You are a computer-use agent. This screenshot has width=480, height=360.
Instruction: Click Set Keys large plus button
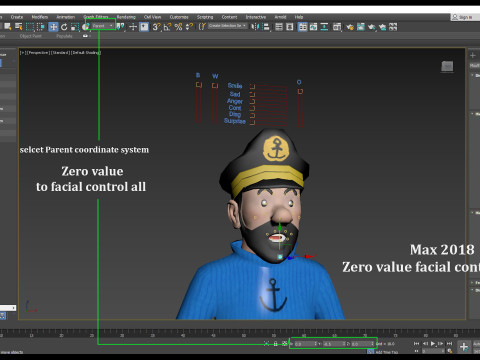tap(464, 347)
